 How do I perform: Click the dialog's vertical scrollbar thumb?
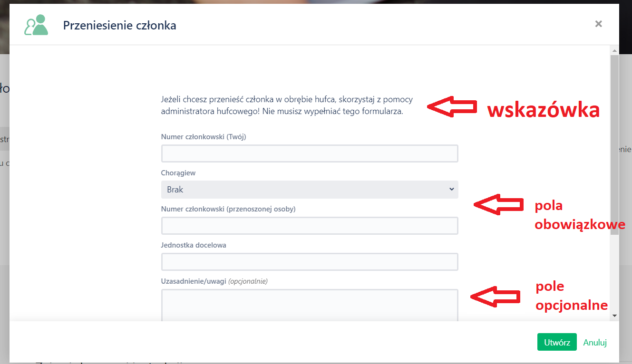[614, 143]
